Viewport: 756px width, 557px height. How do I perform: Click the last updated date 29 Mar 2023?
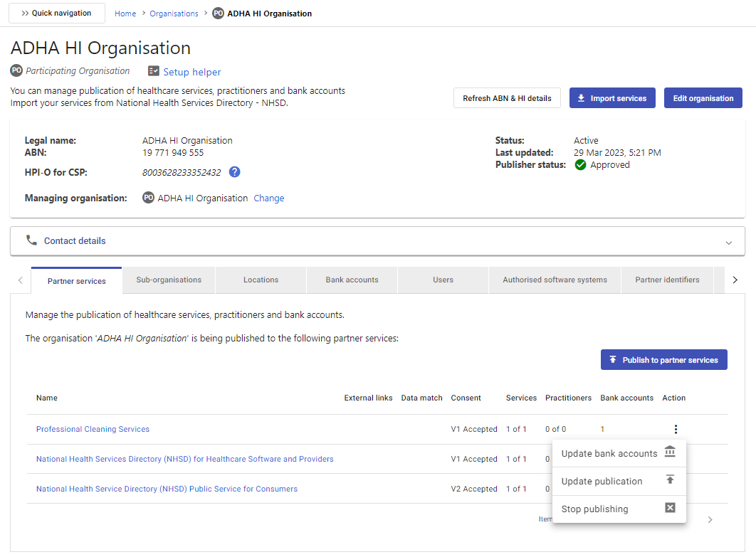pos(617,153)
